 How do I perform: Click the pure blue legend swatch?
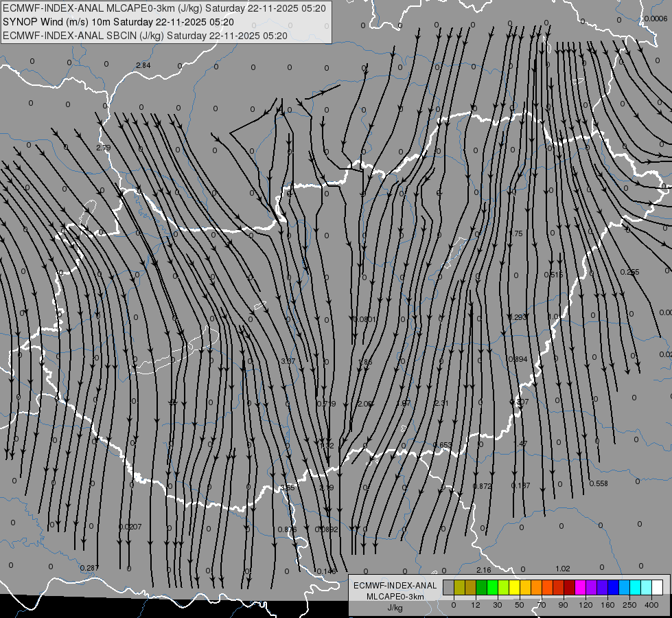coord(613,587)
